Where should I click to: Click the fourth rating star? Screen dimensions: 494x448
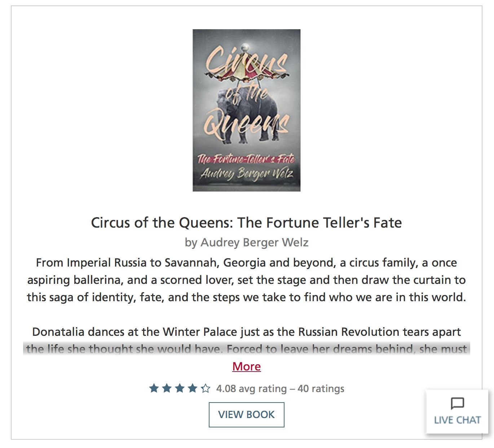tap(193, 388)
